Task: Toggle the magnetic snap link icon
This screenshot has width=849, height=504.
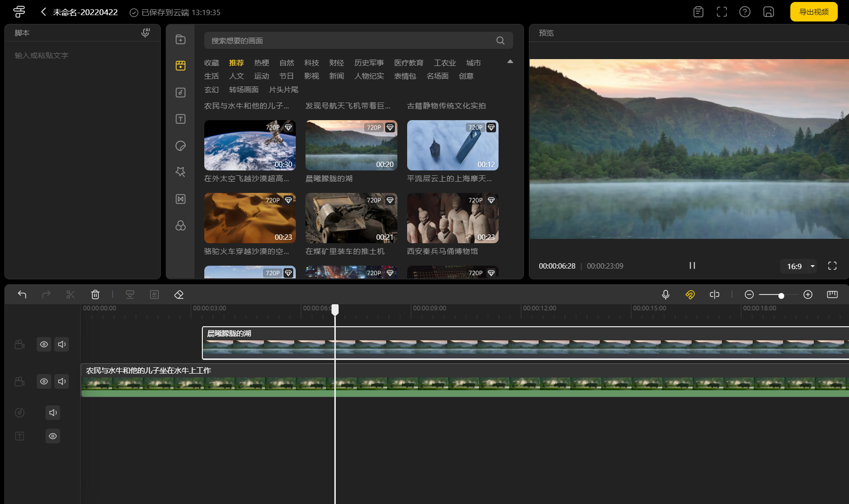Action: point(690,294)
